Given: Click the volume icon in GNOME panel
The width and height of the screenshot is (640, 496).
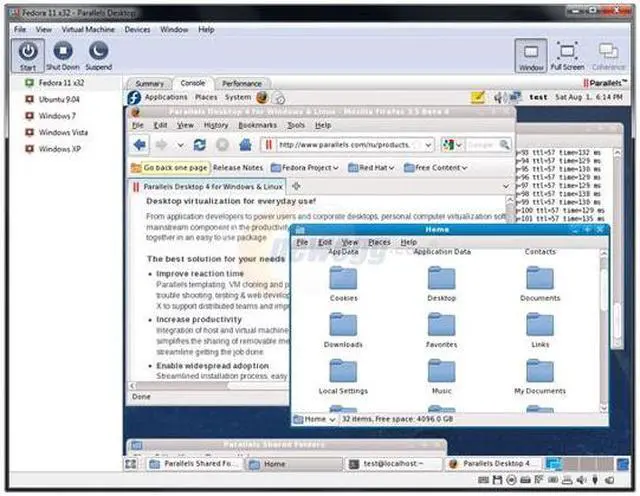Looking at the screenshot, I should [498, 97].
